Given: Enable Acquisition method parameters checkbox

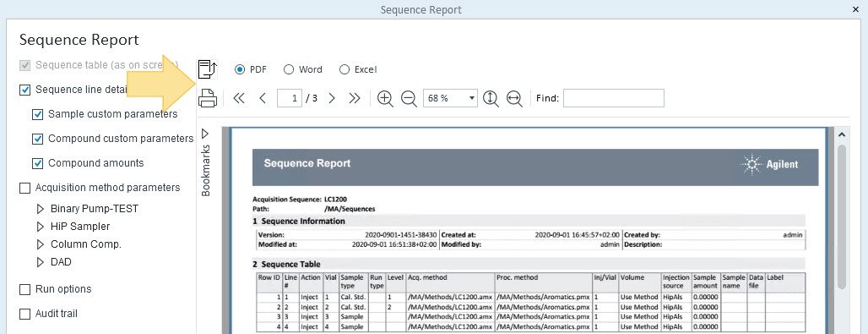Looking at the screenshot, I should pyautogui.click(x=25, y=188).
